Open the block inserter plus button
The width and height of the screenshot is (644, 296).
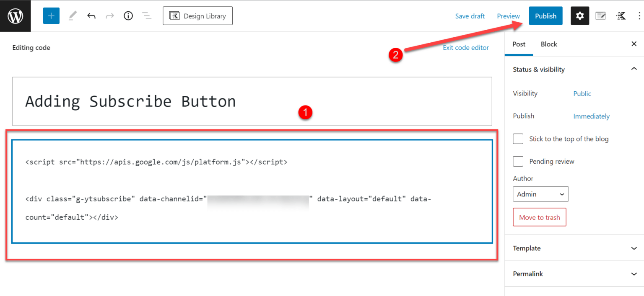point(51,16)
